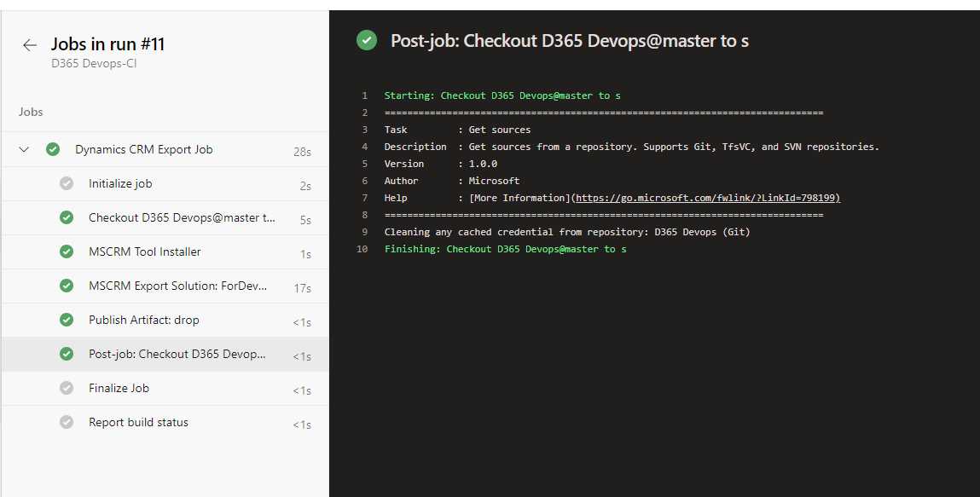Click the Jobs section label

[31, 112]
